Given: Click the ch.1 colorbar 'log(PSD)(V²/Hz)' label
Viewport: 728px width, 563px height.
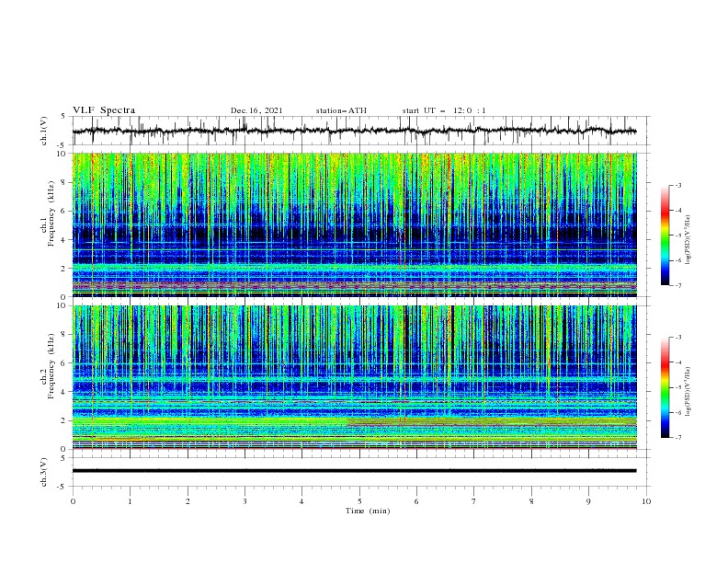Looking at the screenshot, I should 688,240.
